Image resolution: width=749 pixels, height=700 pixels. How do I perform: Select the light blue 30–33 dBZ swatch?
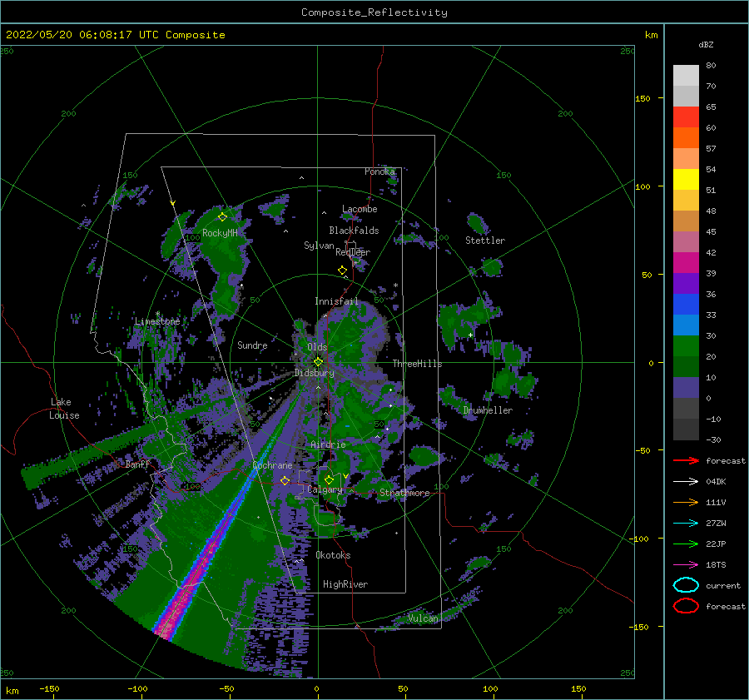(x=686, y=325)
